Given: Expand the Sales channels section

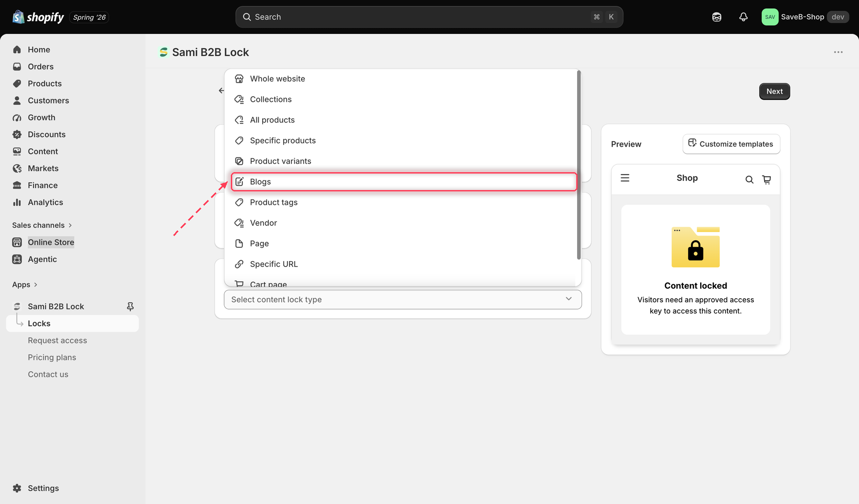Looking at the screenshot, I should click(x=42, y=225).
